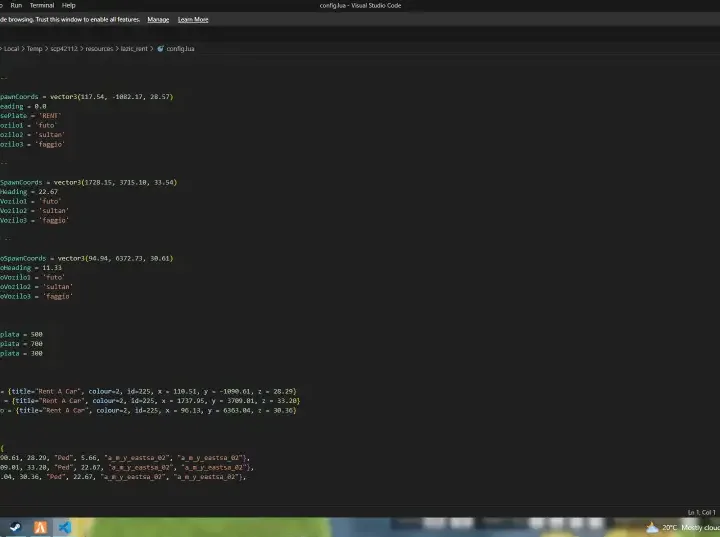Click the 'faggio' string under heading 11.33

point(58,296)
